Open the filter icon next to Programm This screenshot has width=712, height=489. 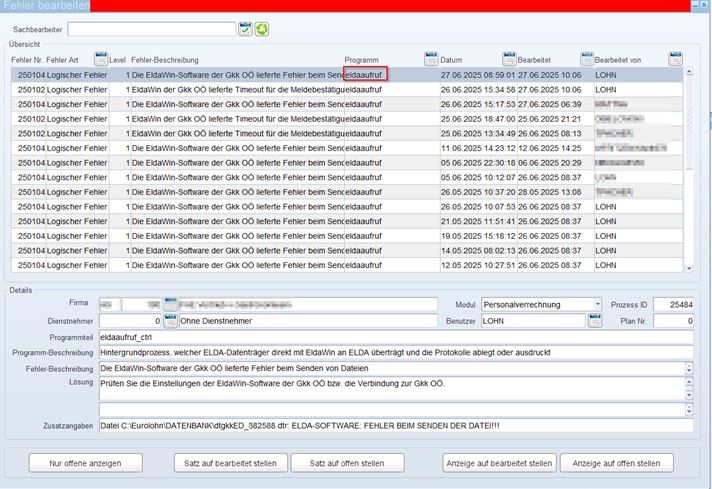click(x=431, y=60)
